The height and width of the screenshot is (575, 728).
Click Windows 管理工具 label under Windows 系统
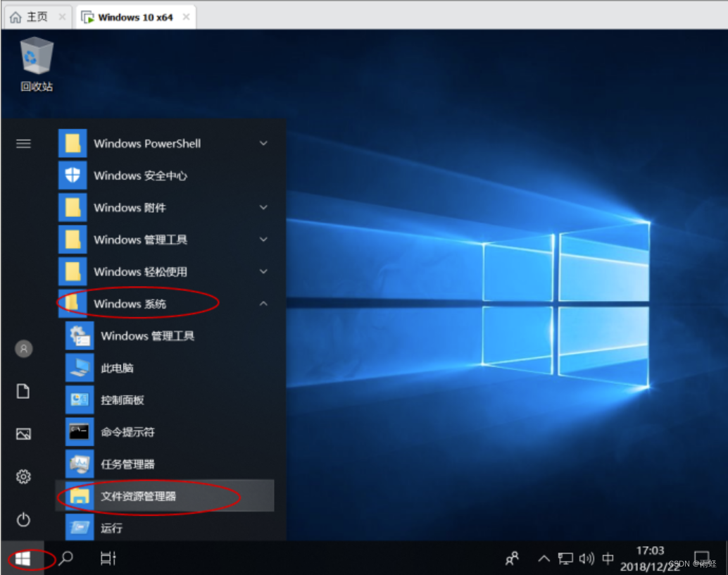[147, 336]
